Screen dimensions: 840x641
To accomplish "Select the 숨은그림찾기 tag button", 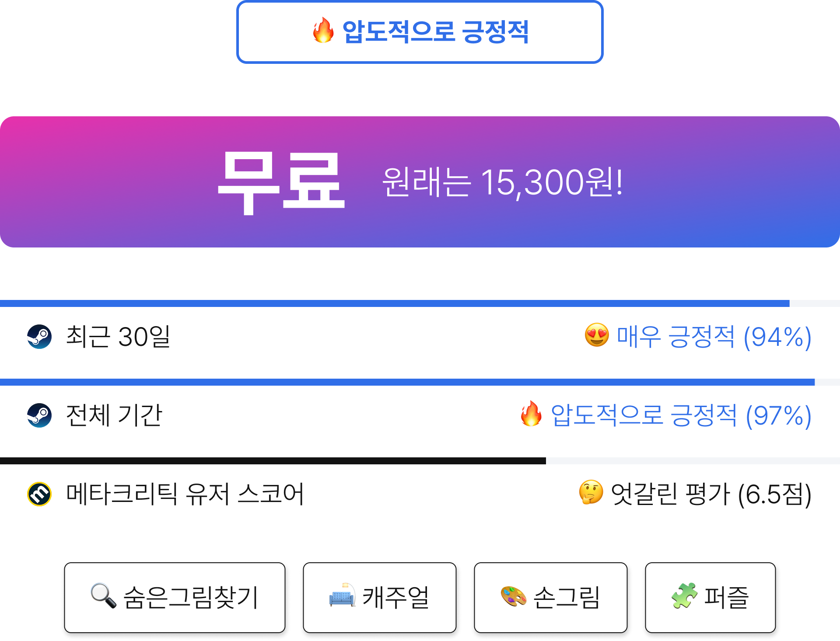I will (175, 598).
